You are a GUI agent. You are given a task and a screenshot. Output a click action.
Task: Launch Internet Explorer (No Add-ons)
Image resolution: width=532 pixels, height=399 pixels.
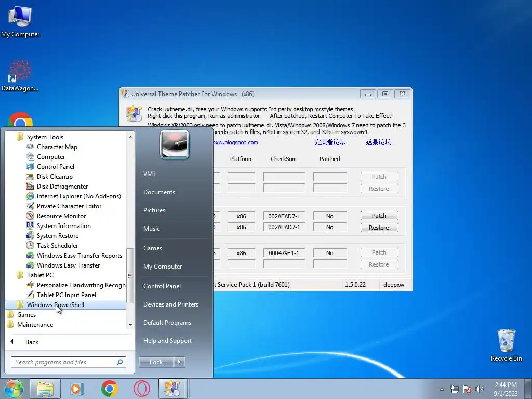click(x=78, y=196)
